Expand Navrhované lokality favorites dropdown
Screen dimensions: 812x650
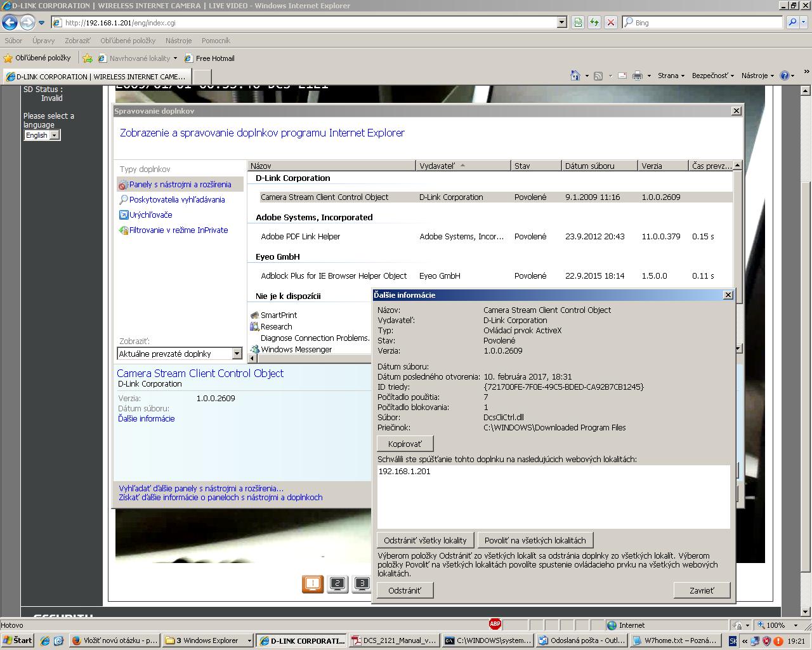tap(138, 58)
